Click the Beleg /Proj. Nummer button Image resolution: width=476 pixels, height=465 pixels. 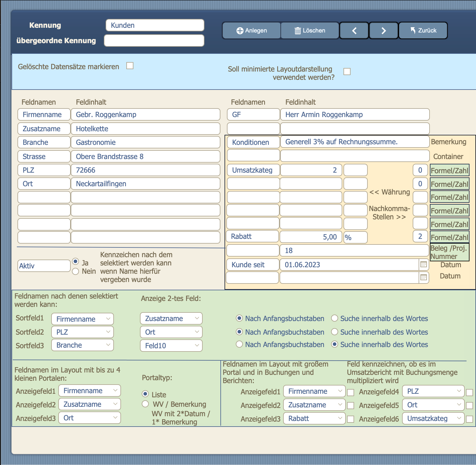pyautogui.click(x=449, y=252)
